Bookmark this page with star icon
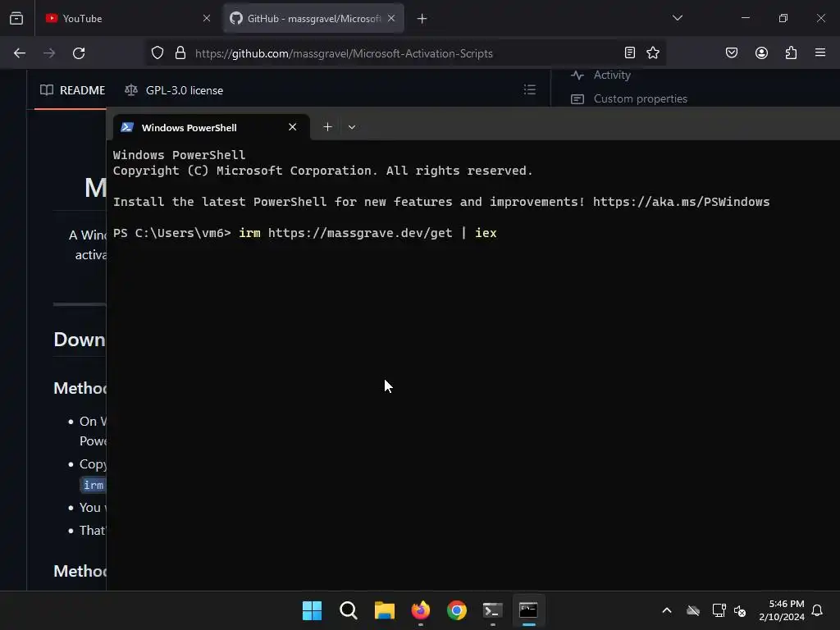The width and height of the screenshot is (840, 630). point(653,52)
